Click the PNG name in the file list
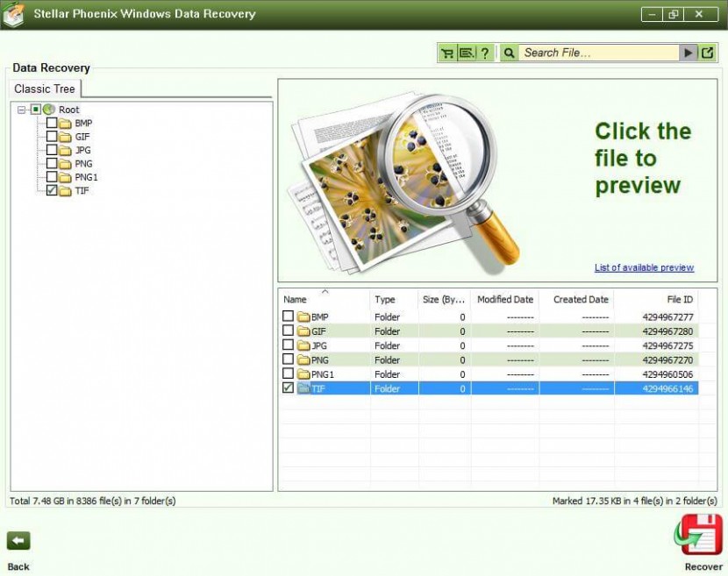The height and width of the screenshot is (576, 728). [x=320, y=359]
